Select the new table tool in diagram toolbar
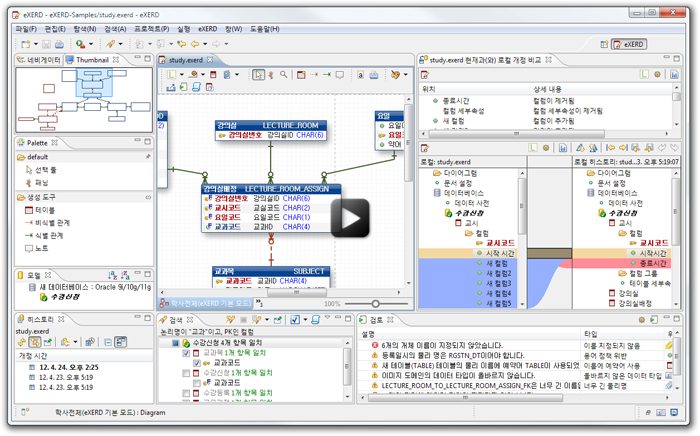This screenshot has width=700, height=436. tap(301, 75)
